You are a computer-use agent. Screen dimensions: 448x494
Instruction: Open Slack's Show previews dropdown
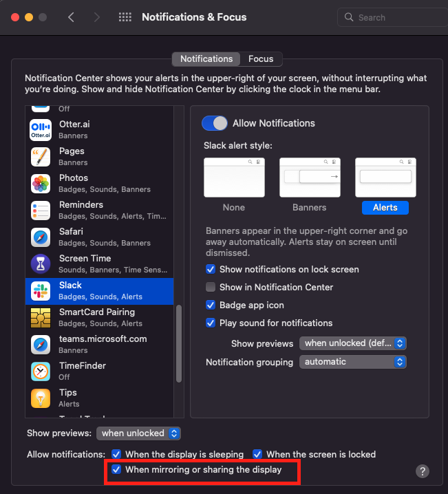coord(353,343)
